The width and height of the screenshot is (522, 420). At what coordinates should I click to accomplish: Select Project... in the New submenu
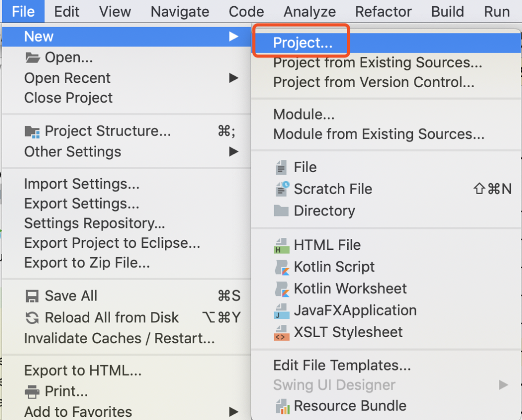tap(303, 43)
